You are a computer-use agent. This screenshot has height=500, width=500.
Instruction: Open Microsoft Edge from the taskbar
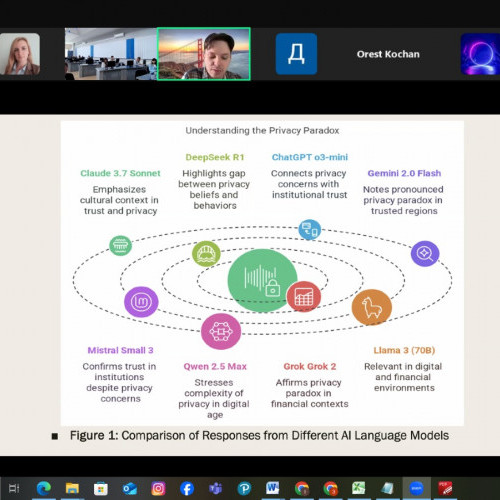coord(44,489)
